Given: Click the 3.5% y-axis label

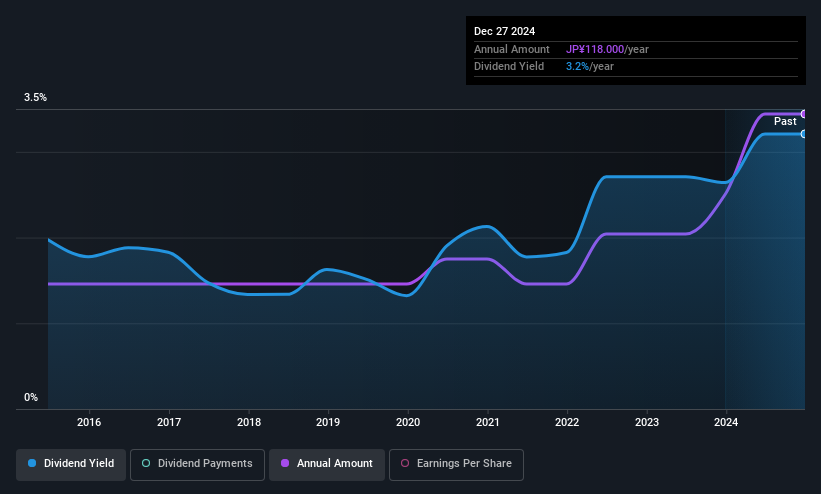Looking at the screenshot, I should tap(35, 97).
